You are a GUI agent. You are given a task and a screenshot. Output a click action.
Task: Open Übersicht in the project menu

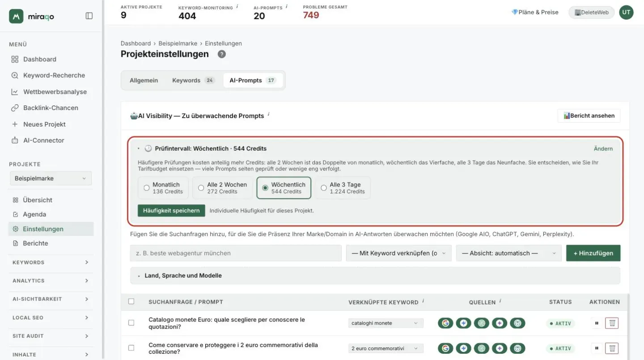(x=51, y=200)
